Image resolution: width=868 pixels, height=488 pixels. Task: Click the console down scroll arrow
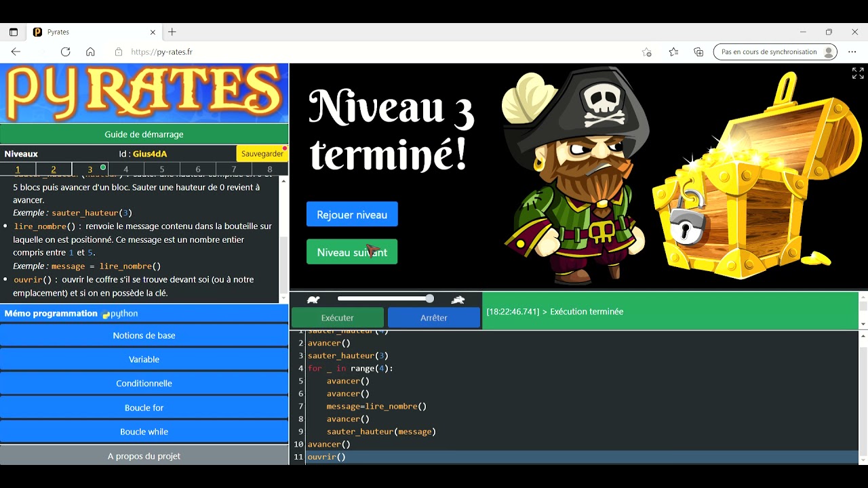(863, 323)
